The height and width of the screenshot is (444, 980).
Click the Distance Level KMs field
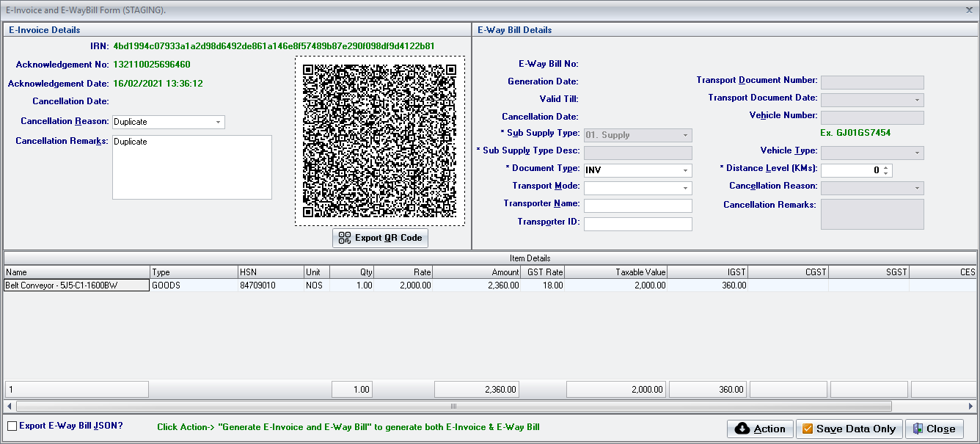[x=851, y=170]
